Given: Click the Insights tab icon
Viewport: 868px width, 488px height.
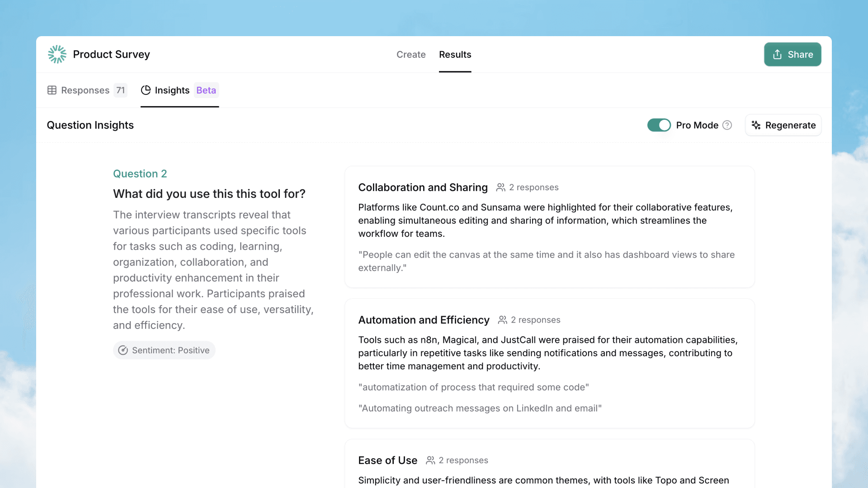Looking at the screenshot, I should coord(146,90).
